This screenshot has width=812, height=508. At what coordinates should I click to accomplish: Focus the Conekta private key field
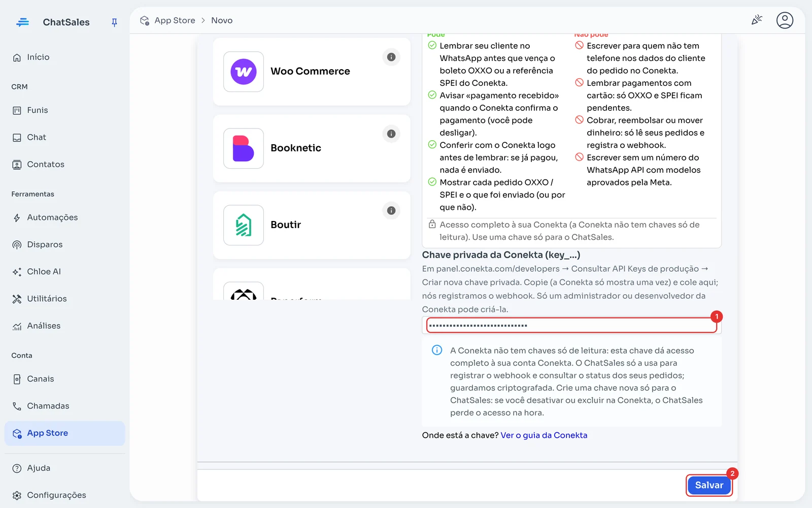point(571,325)
